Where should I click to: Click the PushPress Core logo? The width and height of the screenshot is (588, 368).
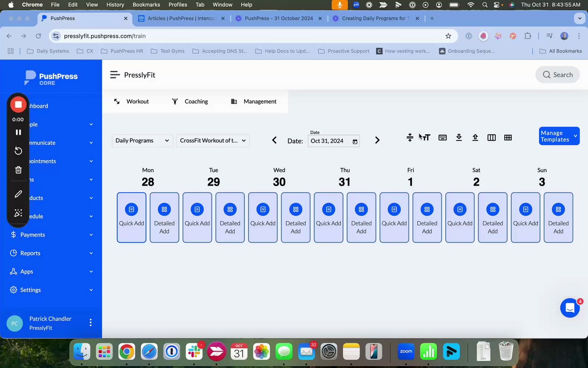click(x=51, y=78)
